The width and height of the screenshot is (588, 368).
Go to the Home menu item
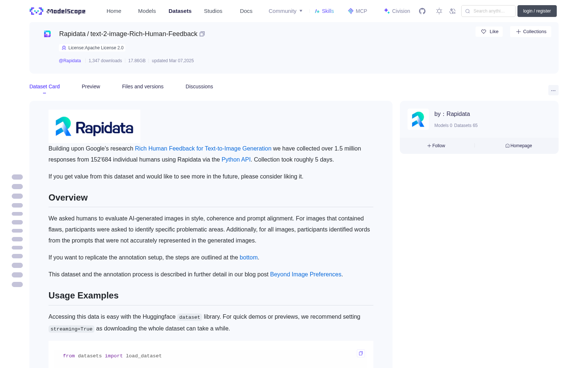coord(114,11)
